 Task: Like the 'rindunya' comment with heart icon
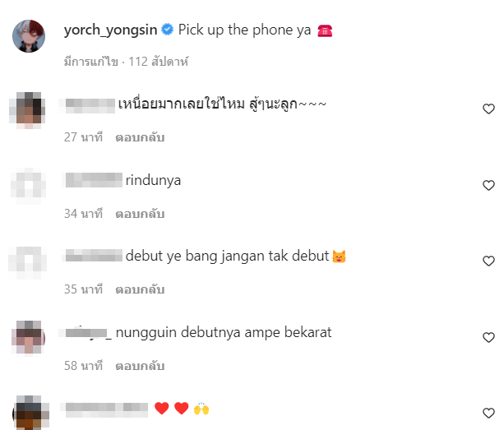point(488,186)
